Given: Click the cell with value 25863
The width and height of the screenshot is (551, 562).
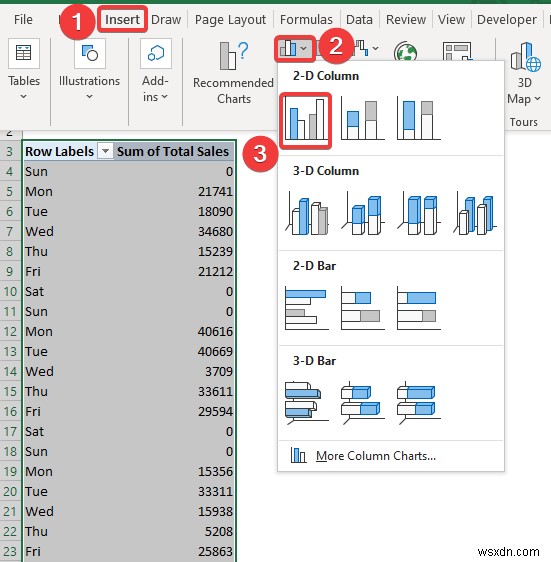Looking at the screenshot, I should point(174,551).
